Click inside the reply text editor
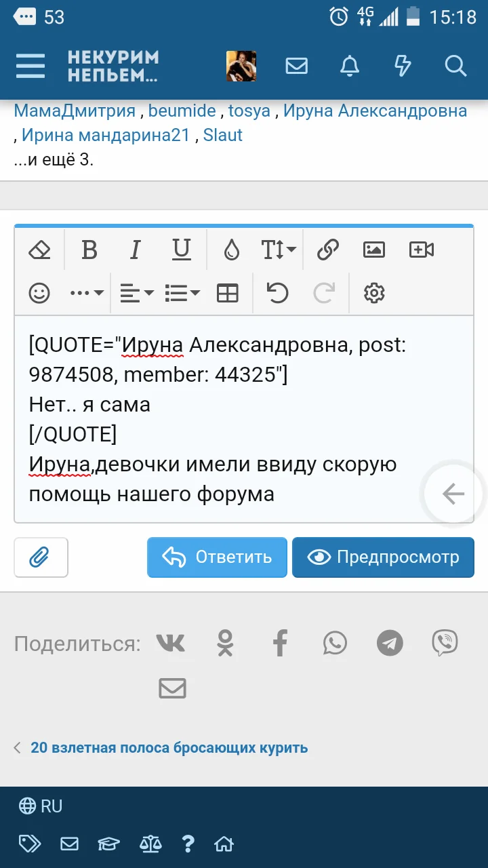 [244, 419]
